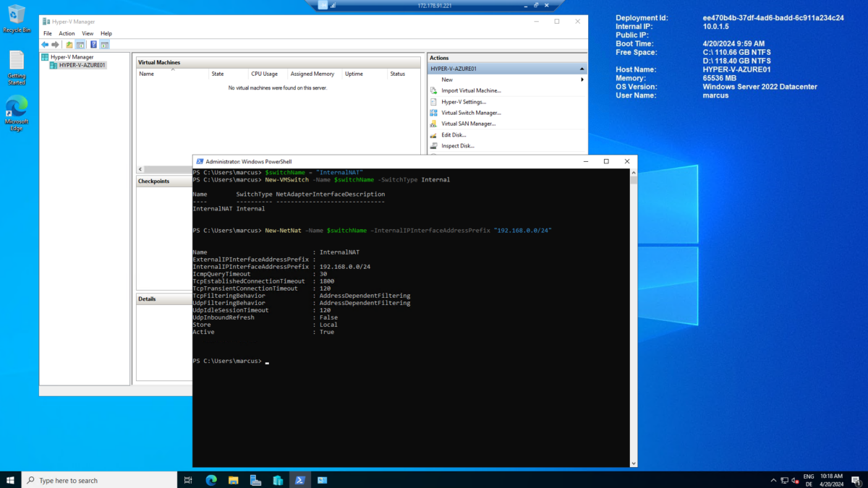Open the Action menu
The height and width of the screenshot is (488, 868).
(67, 33)
